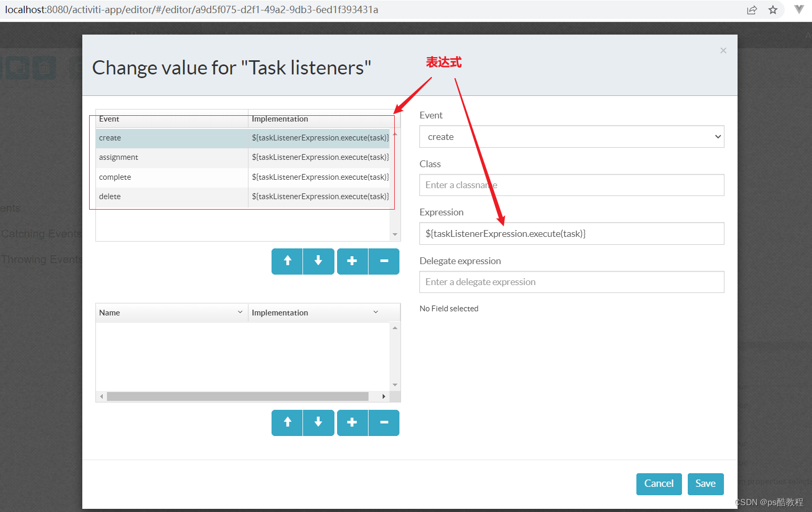The image size is (812, 512).
Task: Click the horizontal scrollbar in fields table
Action: tap(237, 397)
